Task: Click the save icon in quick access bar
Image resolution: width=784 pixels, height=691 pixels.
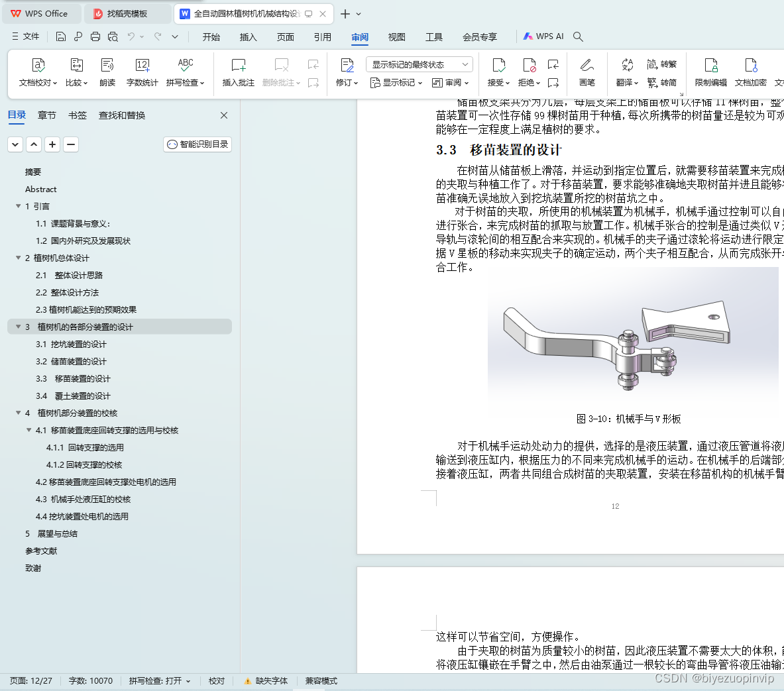Action: point(60,36)
